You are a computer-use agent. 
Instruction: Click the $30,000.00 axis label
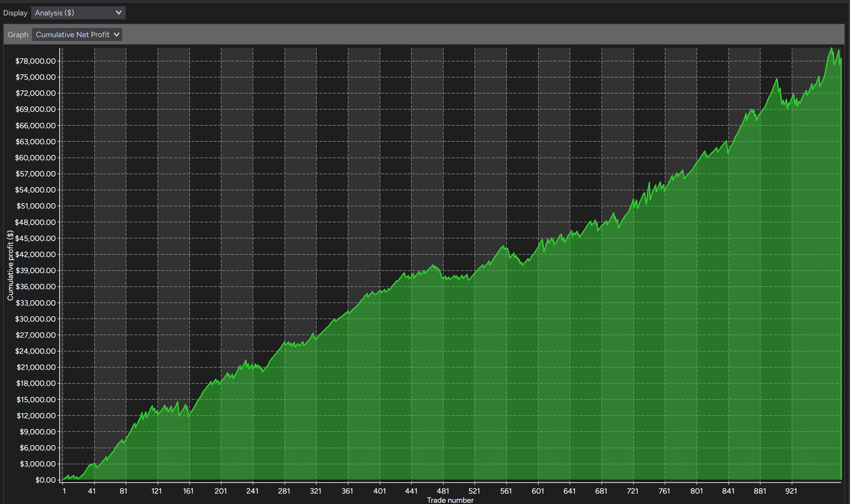pos(35,319)
